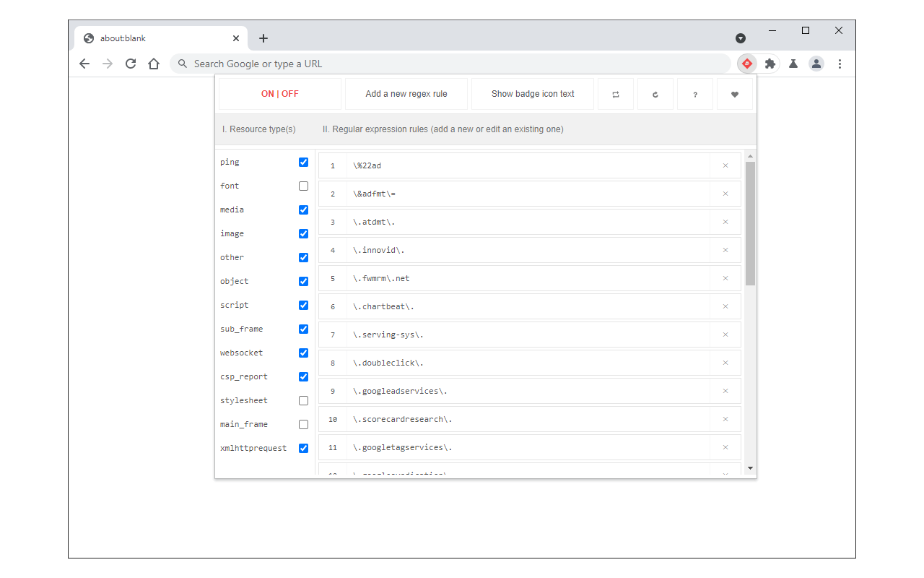Open the tab search dropdown arrow
This screenshot has width=924, height=578.
741,38
